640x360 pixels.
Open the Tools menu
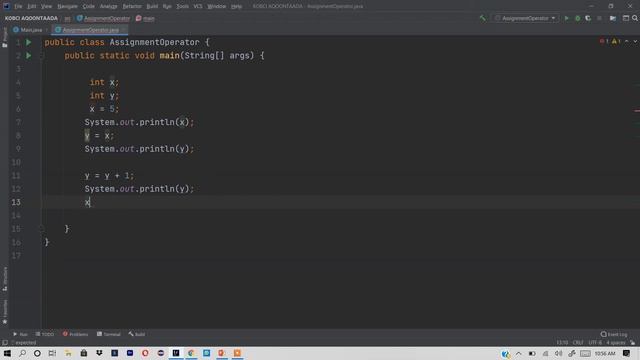click(x=182, y=7)
